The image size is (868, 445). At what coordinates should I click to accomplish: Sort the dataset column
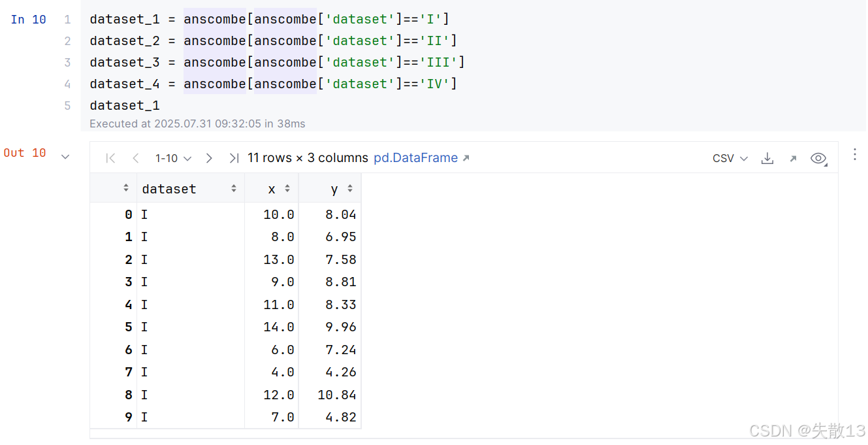tap(234, 188)
